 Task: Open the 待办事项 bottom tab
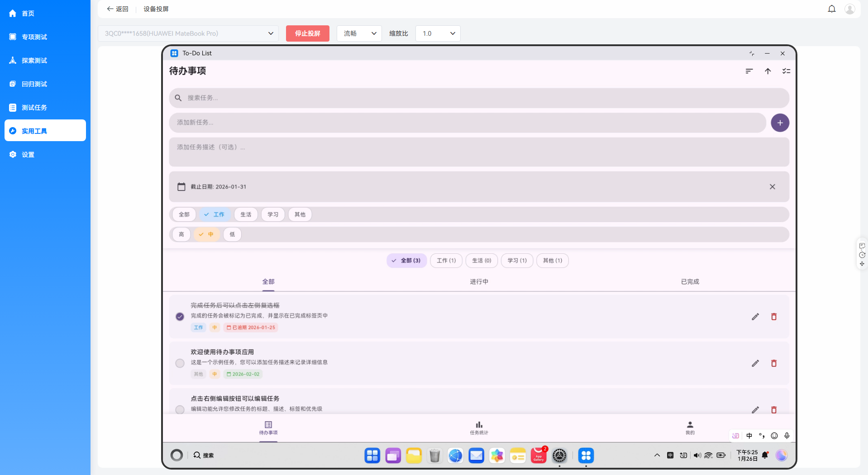[268, 428]
